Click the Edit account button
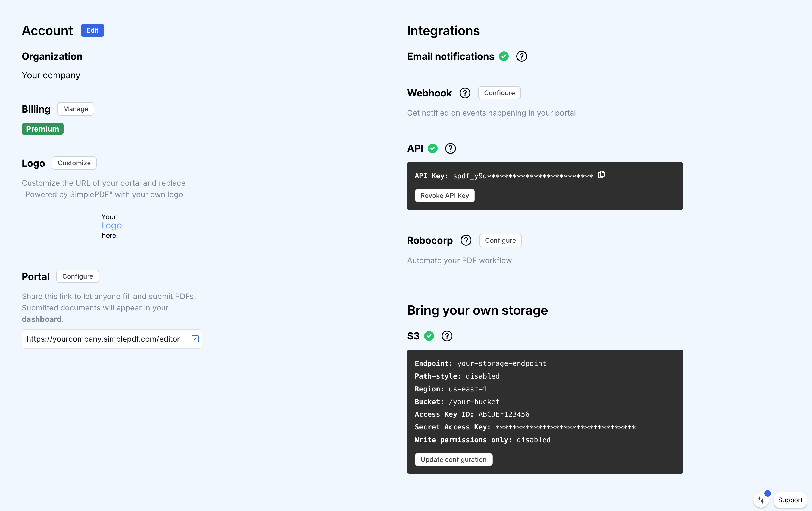812x511 pixels. click(x=92, y=30)
